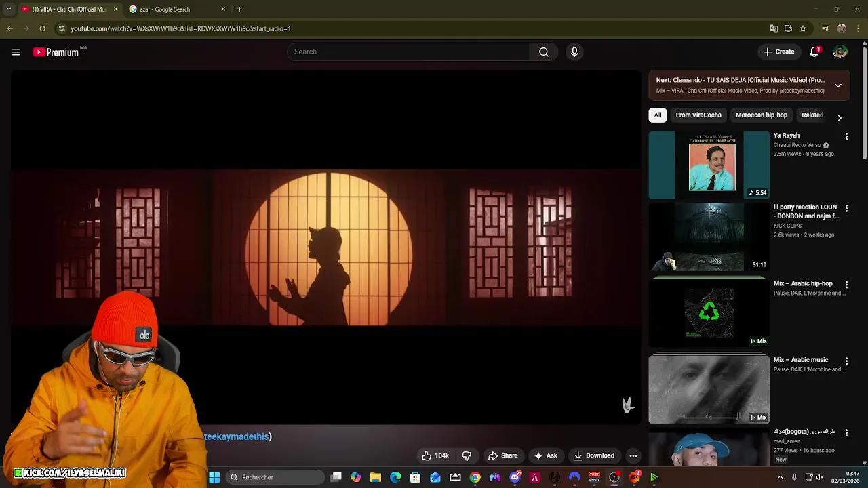Click the Ask button
Viewport: 868px width, 488px height.
click(545, 456)
